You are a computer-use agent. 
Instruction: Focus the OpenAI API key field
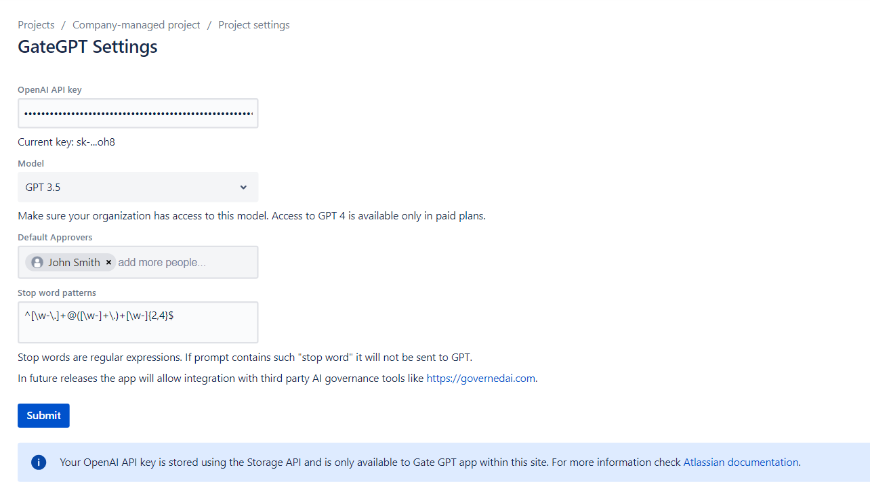click(138, 114)
